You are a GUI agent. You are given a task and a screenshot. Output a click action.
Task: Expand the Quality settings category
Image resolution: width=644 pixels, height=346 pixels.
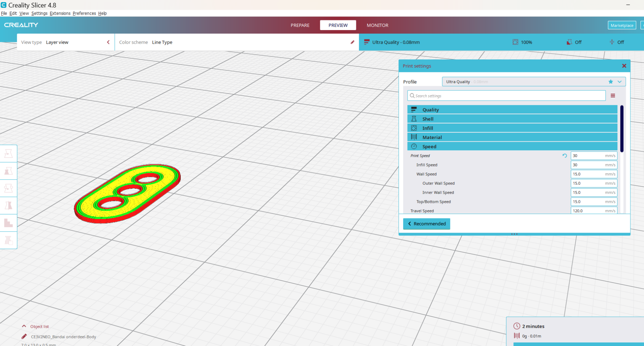[512, 109]
